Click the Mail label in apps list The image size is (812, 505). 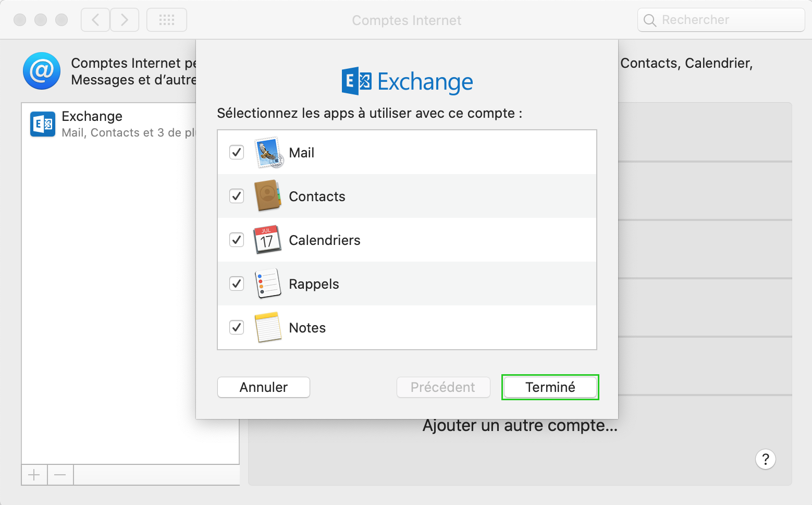tap(302, 153)
